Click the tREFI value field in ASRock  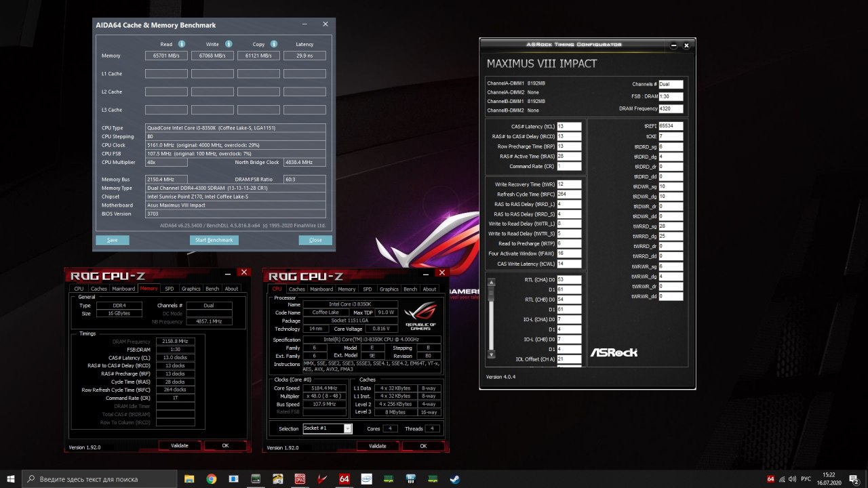click(x=671, y=126)
